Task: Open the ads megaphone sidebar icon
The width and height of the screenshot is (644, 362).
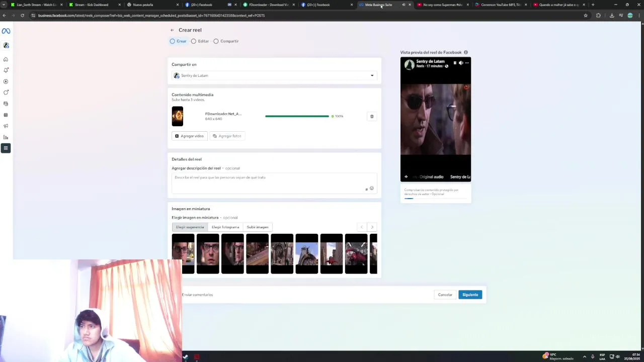Action: [6, 126]
